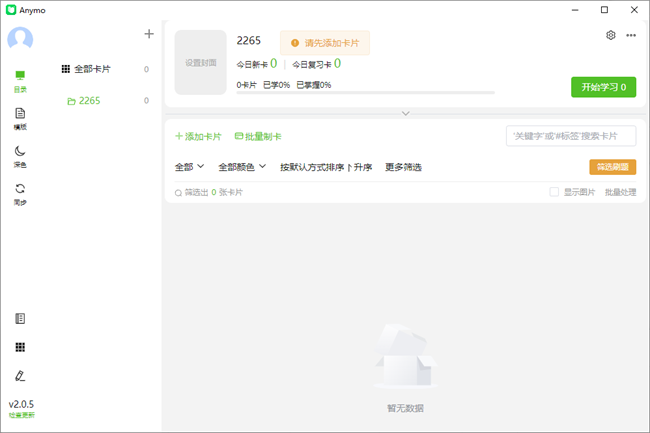Click the plus icon to add a deck
650x433 pixels.
click(x=149, y=34)
